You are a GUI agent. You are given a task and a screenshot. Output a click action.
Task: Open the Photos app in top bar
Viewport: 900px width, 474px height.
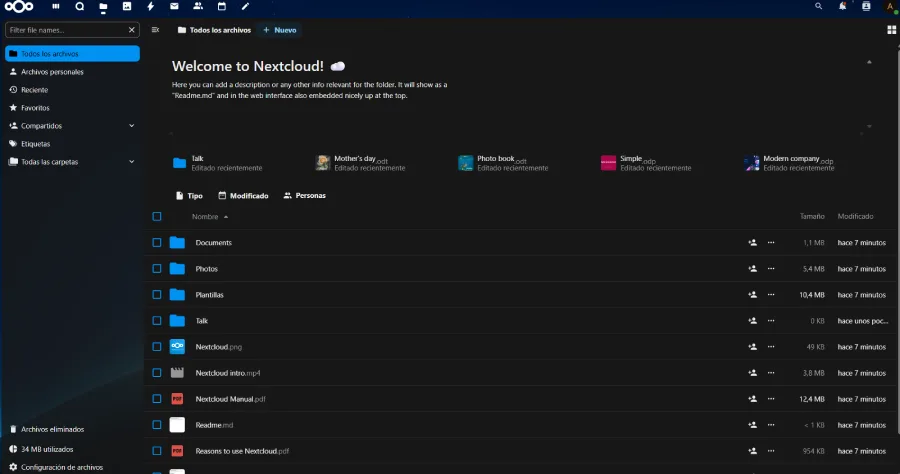(x=127, y=6)
